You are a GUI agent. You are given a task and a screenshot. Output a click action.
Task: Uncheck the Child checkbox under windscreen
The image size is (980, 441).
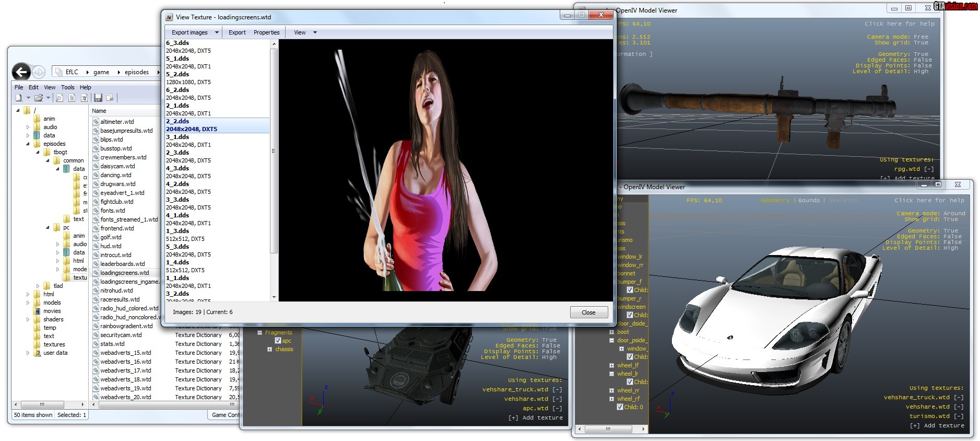(630, 315)
